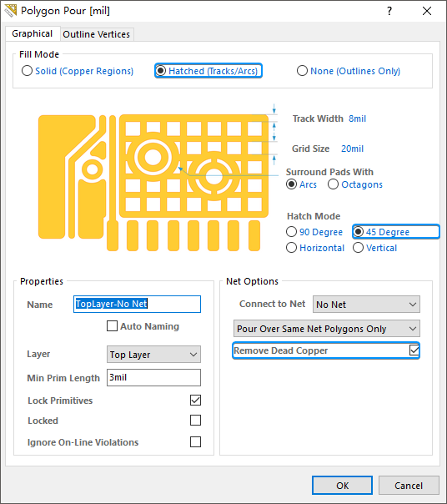Check the Ignore On-Line Violations box

pos(195,442)
